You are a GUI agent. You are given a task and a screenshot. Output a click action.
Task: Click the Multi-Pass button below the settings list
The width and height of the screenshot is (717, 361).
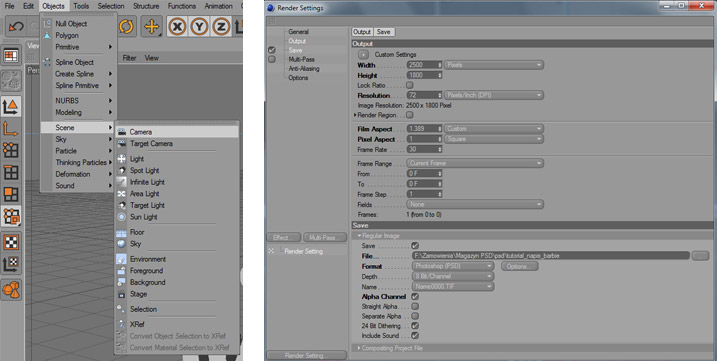[x=325, y=237]
